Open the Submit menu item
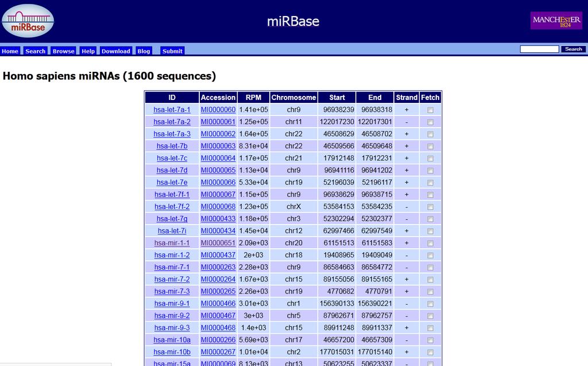The width and height of the screenshot is (588, 366). [172, 51]
